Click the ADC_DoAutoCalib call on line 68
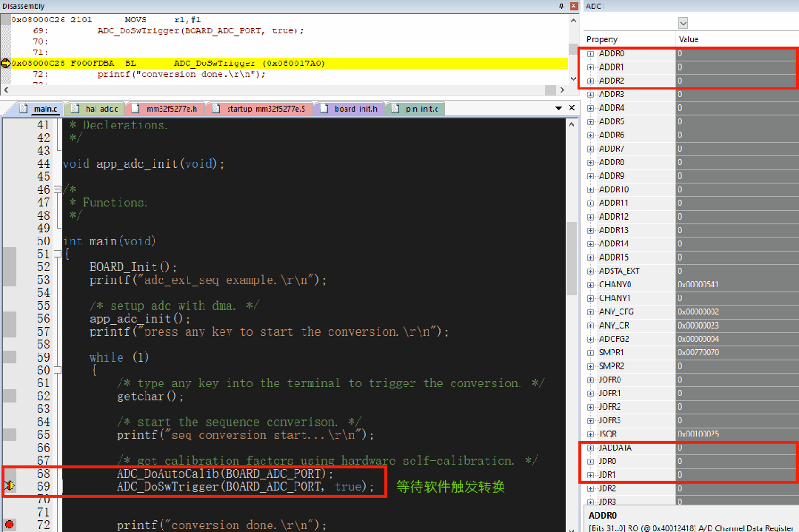Viewport: 799px width, 532px height. point(224,474)
